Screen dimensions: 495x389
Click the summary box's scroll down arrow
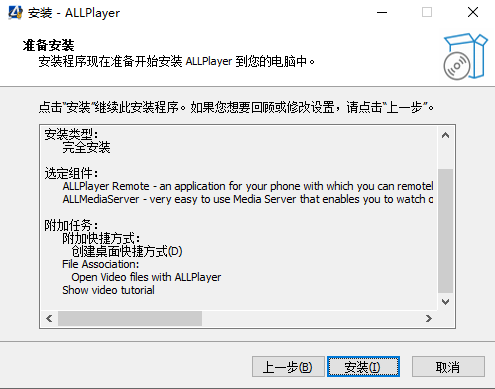pos(445,302)
